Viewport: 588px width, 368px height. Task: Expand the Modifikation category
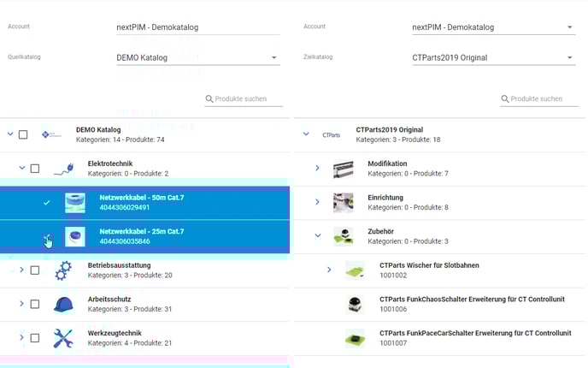pyautogui.click(x=317, y=168)
